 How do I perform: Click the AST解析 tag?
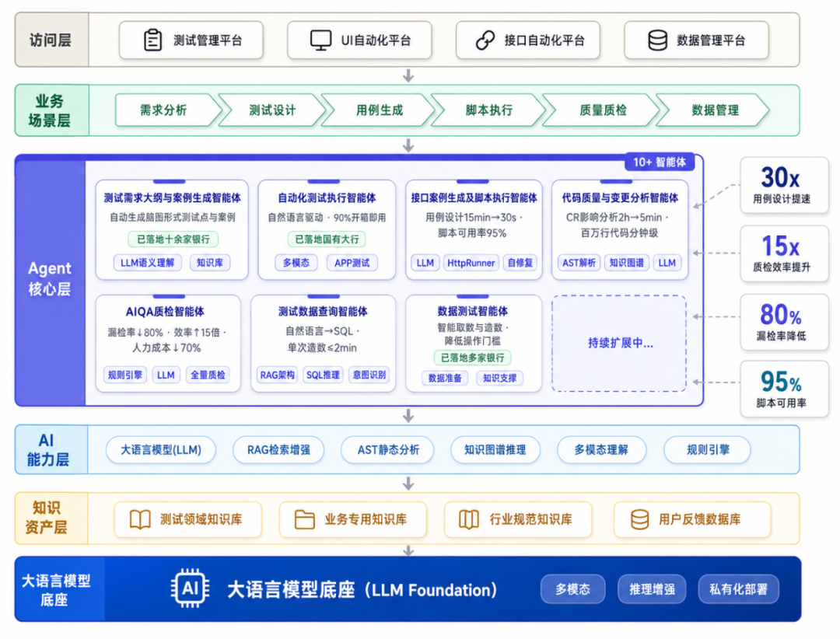(579, 263)
